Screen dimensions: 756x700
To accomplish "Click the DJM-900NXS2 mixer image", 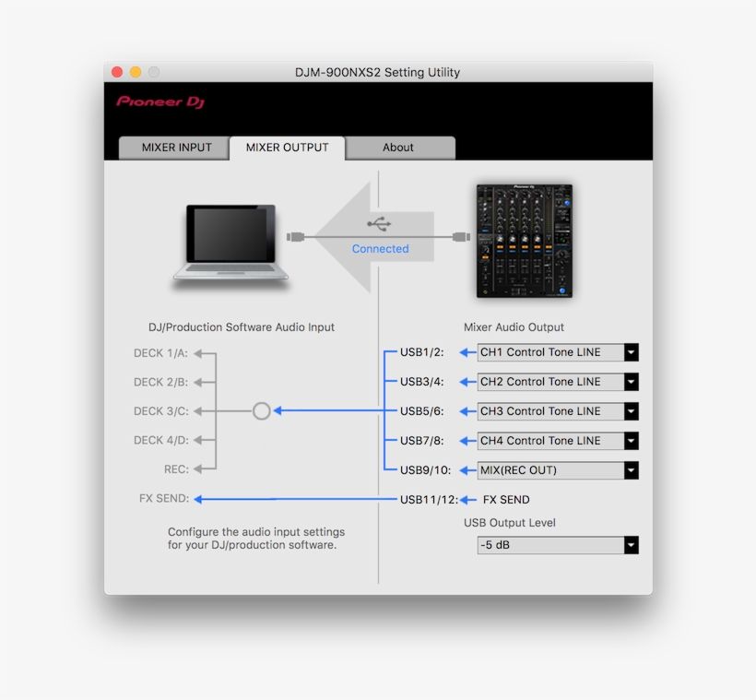I will [x=524, y=241].
